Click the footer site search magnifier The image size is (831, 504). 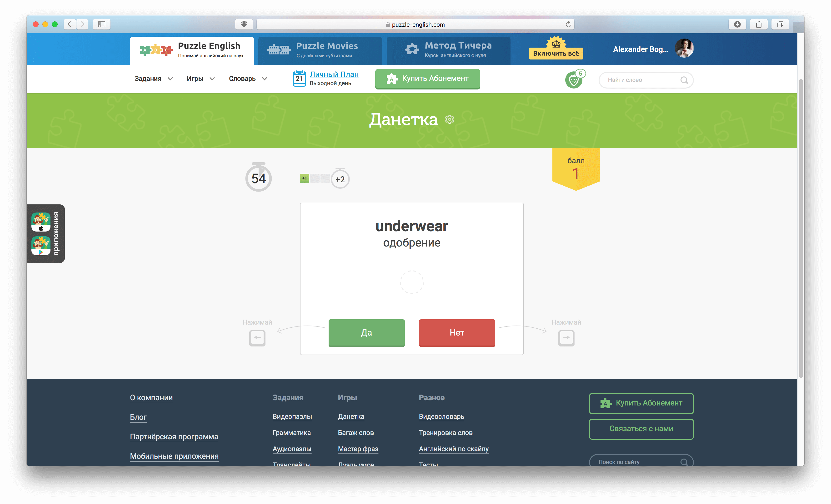[x=684, y=462]
